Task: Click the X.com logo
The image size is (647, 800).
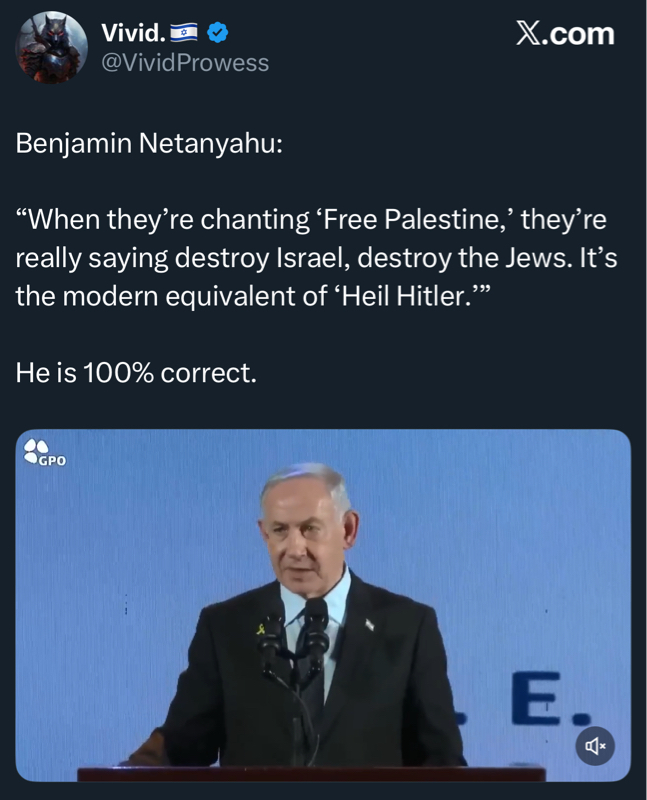Action: (x=565, y=34)
